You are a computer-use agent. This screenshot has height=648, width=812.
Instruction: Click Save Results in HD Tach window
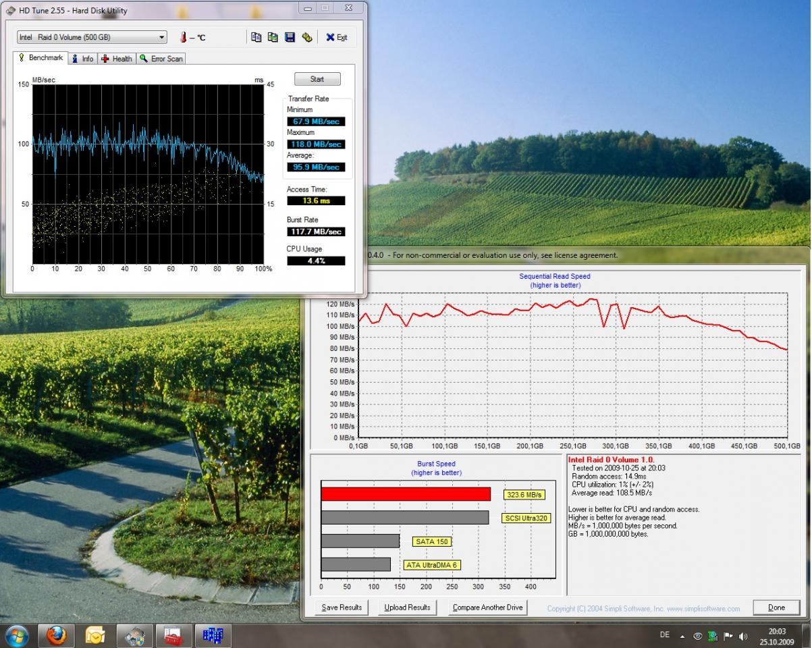coord(342,607)
